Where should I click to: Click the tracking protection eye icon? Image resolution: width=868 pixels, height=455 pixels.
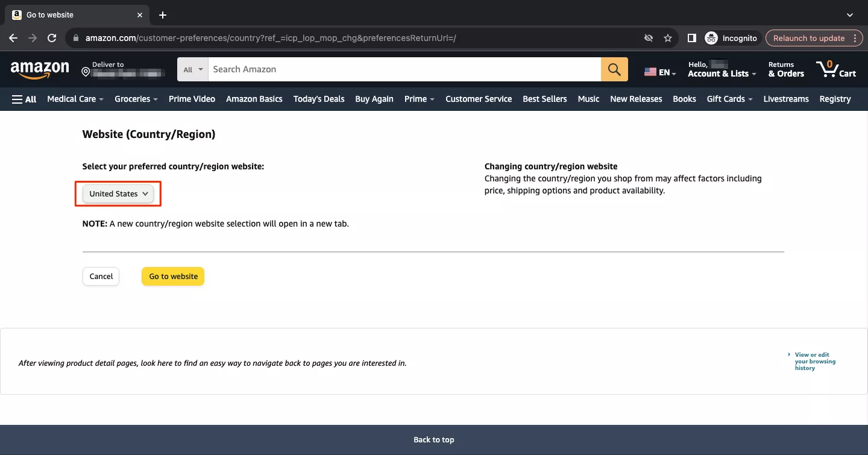pos(649,38)
